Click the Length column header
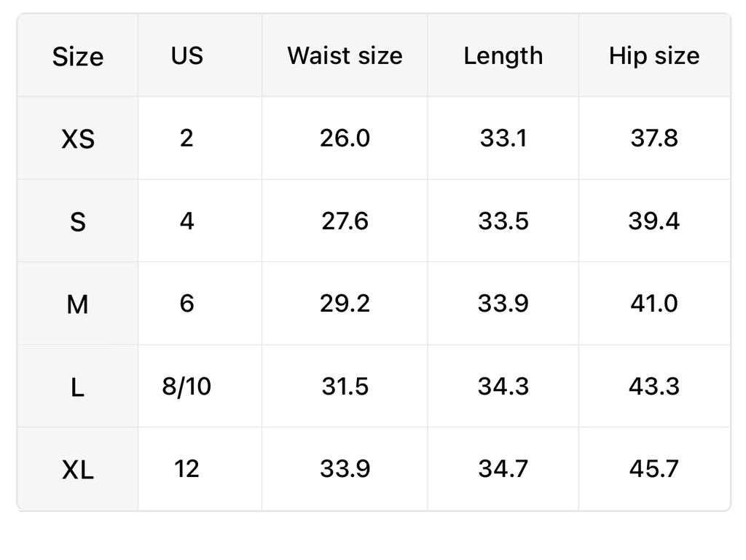746x560 pixels. point(503,56)
